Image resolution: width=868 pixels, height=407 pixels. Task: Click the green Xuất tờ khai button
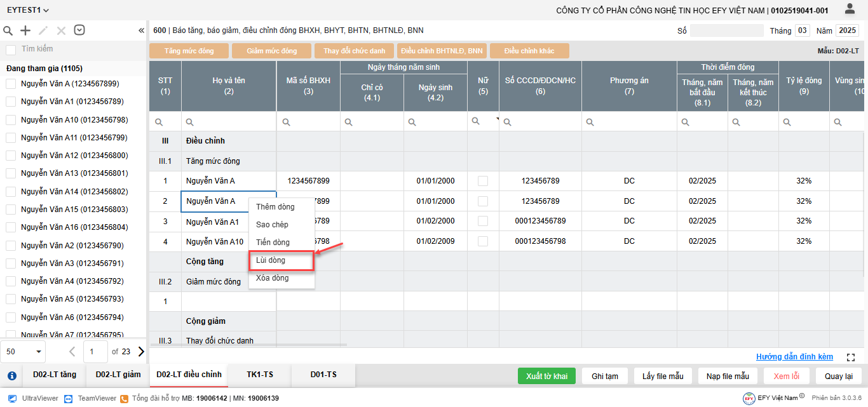(546, 376)
